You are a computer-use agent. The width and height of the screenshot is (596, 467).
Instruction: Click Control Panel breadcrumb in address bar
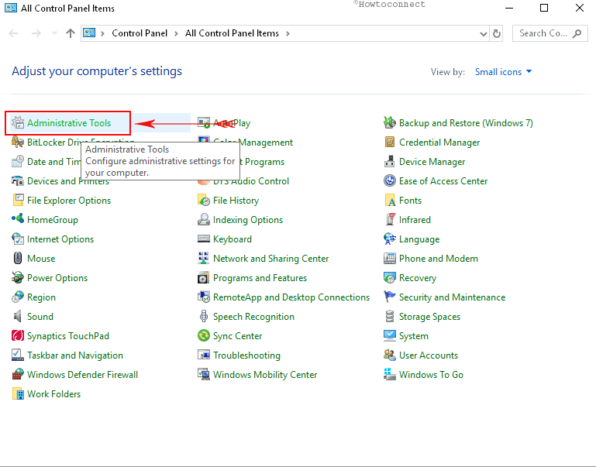coord(139,33)
